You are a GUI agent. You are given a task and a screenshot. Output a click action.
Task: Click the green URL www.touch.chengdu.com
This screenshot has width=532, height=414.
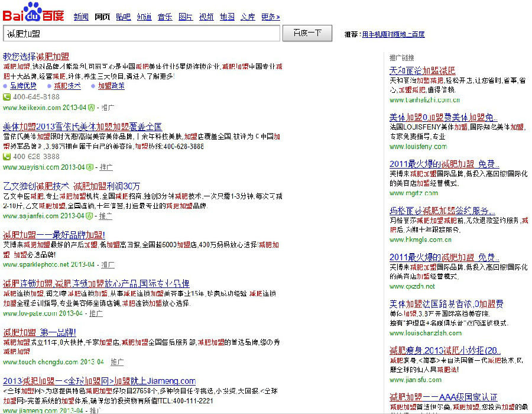click(40, 362)
